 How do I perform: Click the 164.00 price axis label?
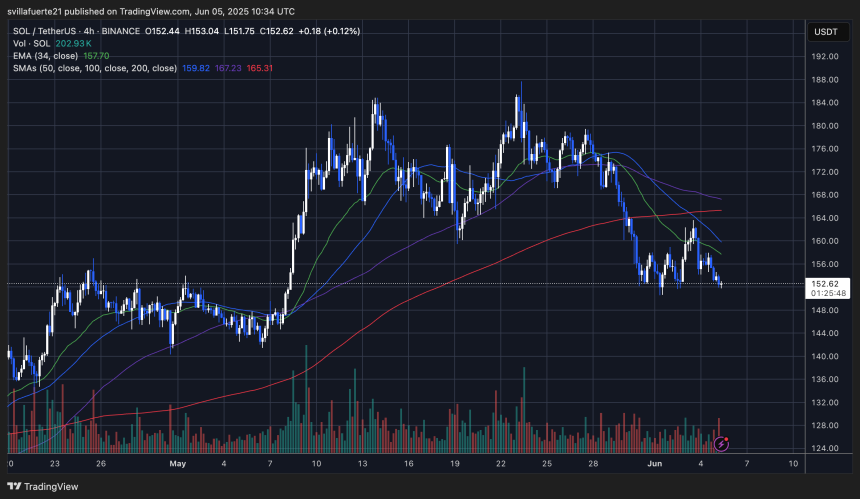825,217
